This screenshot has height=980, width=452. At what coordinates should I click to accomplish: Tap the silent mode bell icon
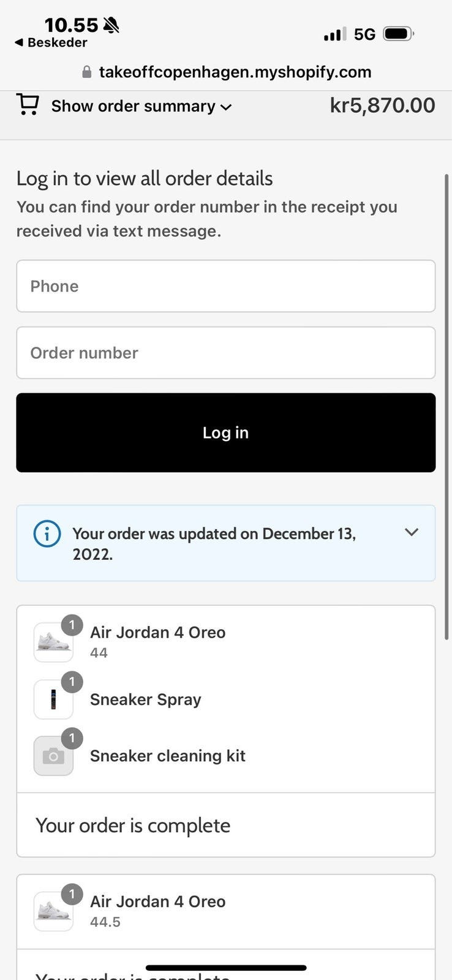click(x=111, y=25)
